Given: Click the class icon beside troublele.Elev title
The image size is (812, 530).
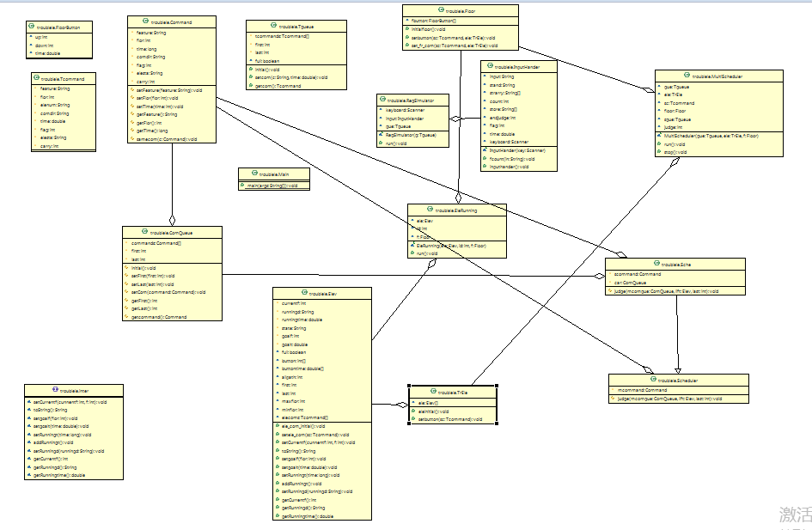Looking at the screenshot, I should click(303, 293).
